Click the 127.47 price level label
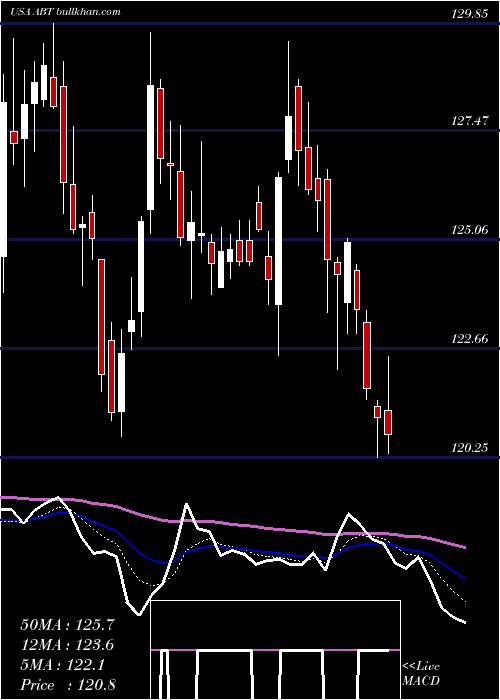Screen dimensions: 500x700 point(469,121)
